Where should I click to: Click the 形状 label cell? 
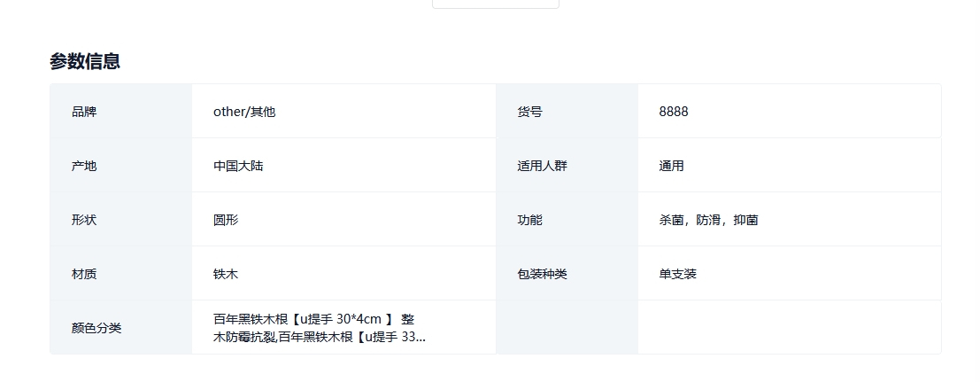(x=121, y=219)
